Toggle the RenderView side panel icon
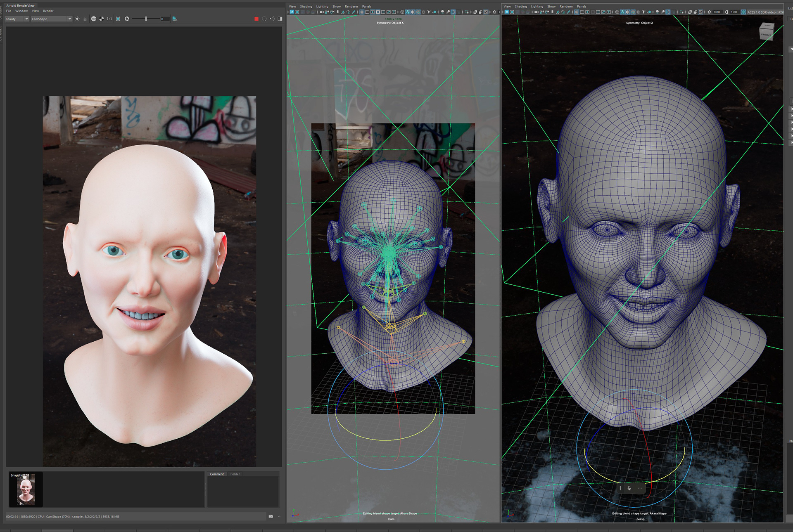Viewport: 793px width, 532px height. coord(280,19)
